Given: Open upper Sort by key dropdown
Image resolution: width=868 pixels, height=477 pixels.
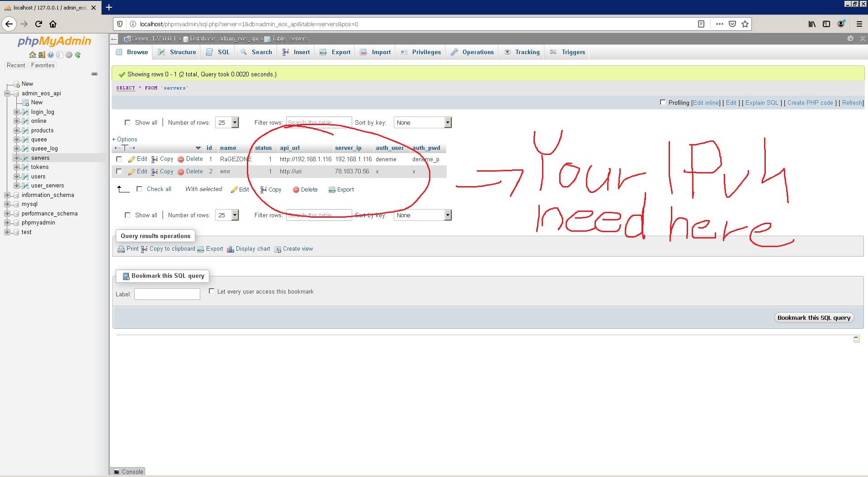Looking at the screenshot, I should point(423,122).
